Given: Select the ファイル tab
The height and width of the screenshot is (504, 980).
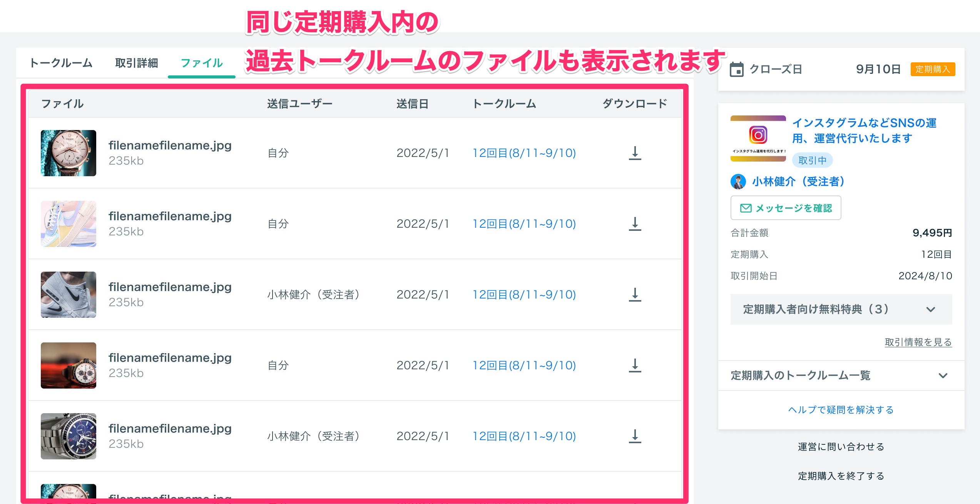Looking at the screenshot, I should coord(202,63).
